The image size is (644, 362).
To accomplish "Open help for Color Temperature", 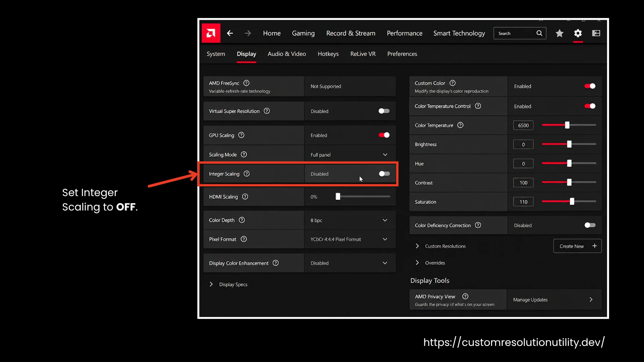I will [461, 125].
